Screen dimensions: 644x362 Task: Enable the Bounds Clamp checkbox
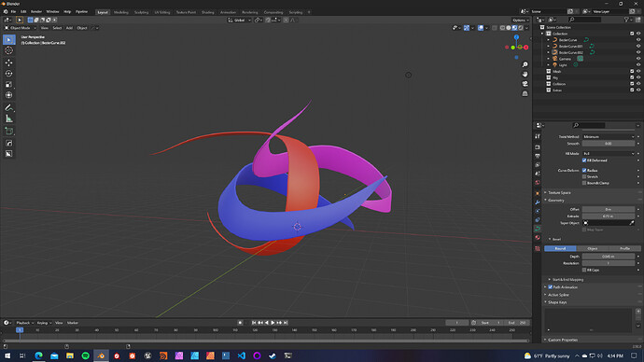coord(584,183)
